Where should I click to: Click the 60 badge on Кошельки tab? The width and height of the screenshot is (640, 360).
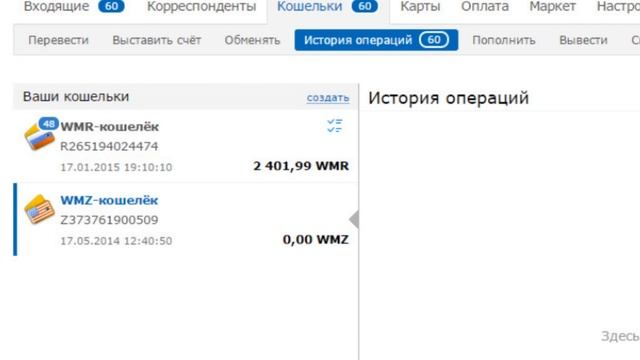364,6
